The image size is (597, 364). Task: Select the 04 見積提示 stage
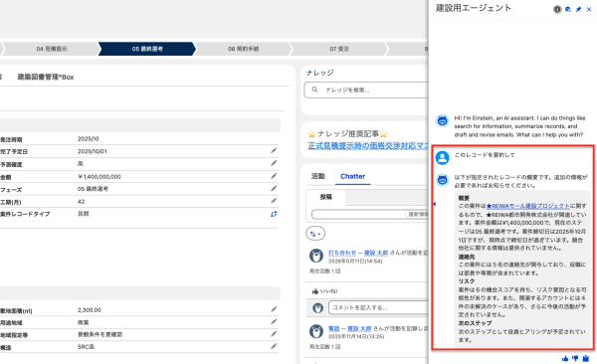click(52, 49)
